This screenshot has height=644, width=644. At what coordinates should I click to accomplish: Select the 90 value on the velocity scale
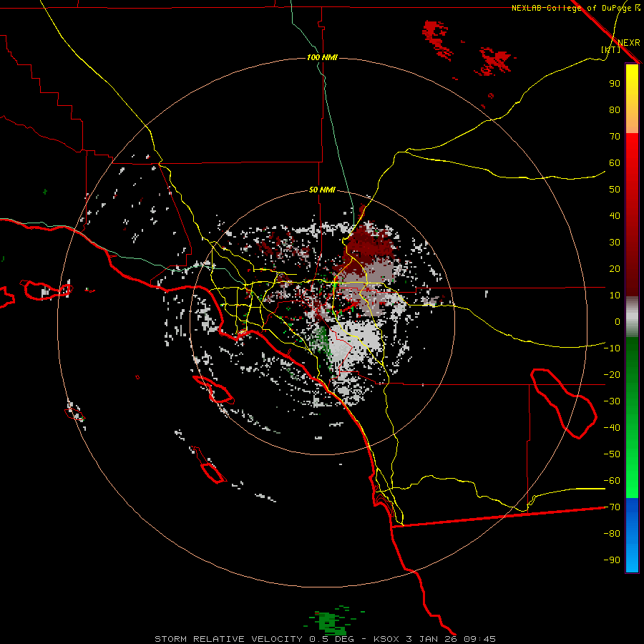click(x=615, y=84)
